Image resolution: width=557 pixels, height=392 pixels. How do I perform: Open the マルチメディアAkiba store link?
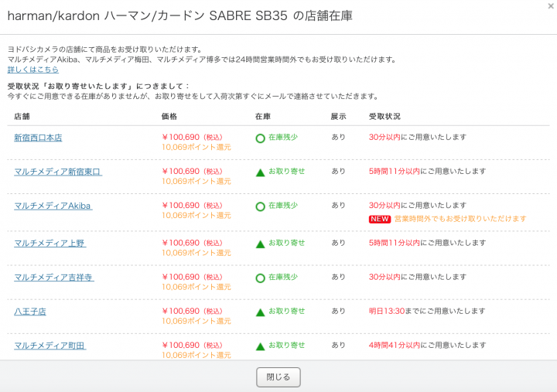tap(53, 206)
